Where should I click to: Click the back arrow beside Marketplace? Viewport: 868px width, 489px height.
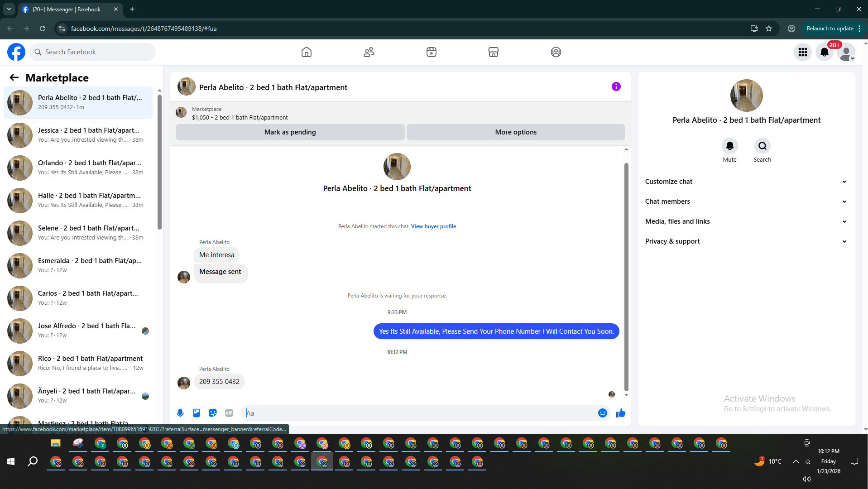click(14, 77)
